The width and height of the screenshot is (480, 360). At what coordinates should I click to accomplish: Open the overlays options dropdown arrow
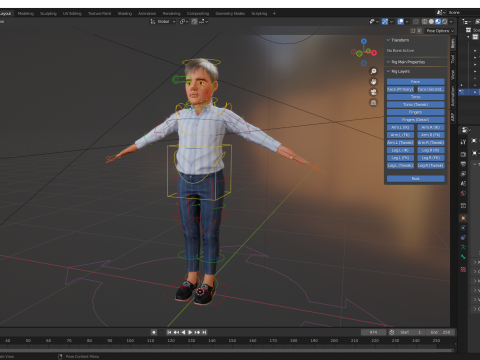pos(407,22)
